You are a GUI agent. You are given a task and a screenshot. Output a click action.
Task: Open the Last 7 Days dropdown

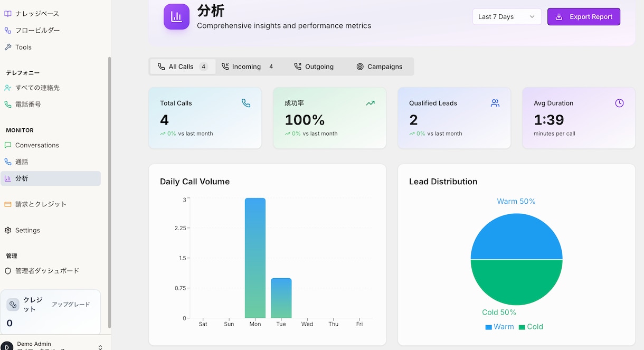click(x=507, y=17)
